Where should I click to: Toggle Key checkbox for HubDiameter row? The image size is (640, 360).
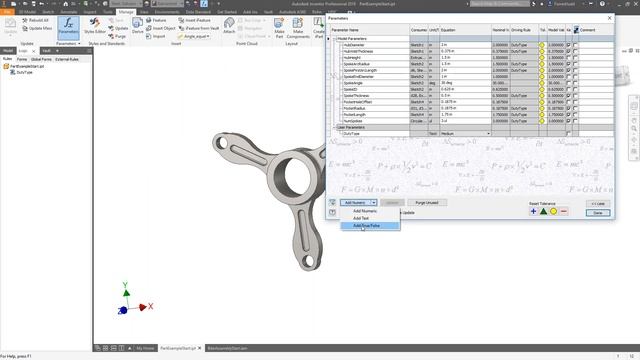[568, 45]
